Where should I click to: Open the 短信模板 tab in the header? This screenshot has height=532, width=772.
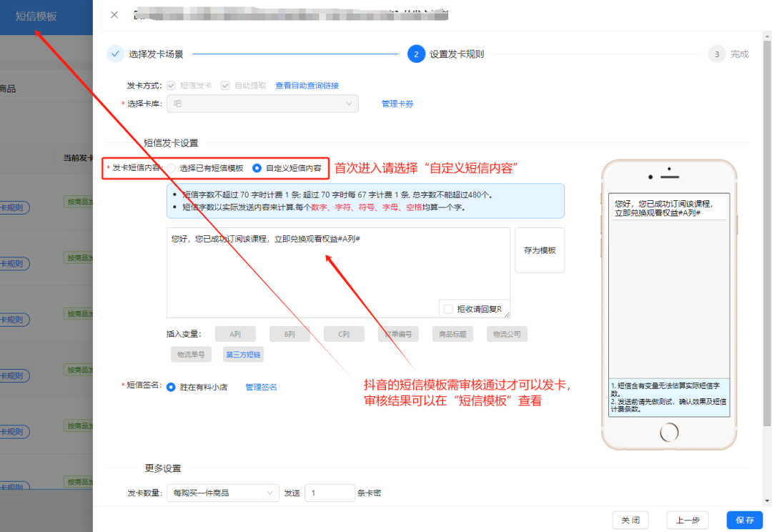(36, 16)
